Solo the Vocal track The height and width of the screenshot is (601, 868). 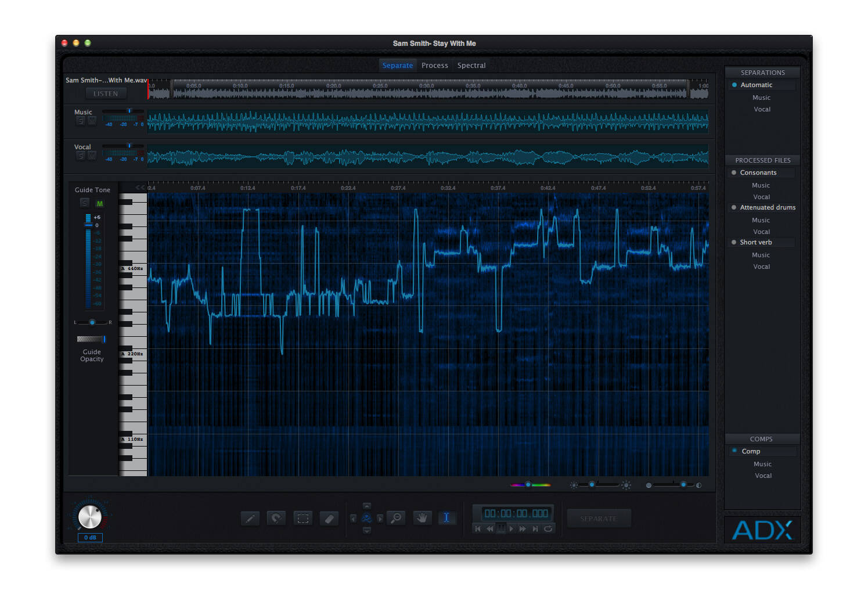pos(81,156)
